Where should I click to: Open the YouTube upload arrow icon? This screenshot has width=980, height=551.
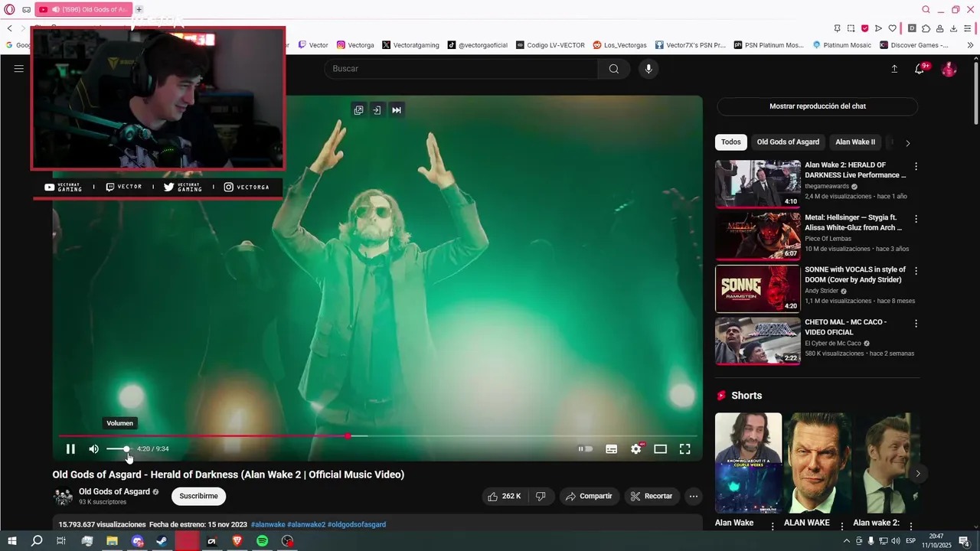894,69
